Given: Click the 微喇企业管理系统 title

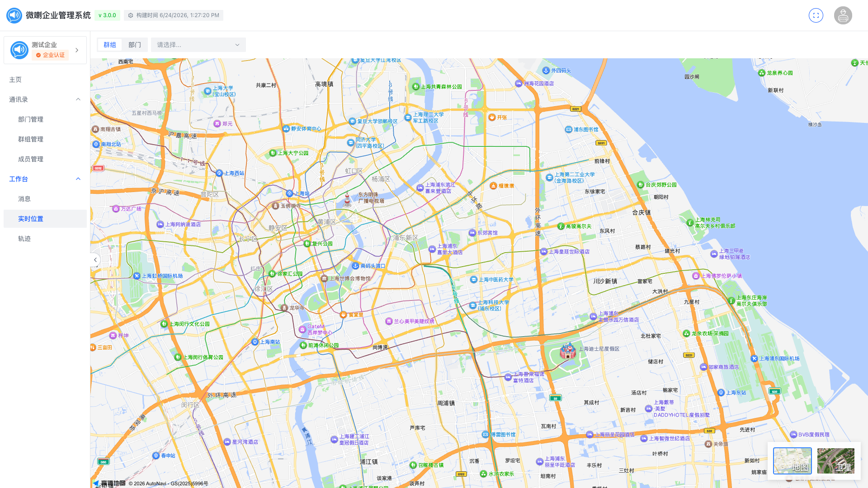Looking at the screenshot, I should click(x=58, y=15).
